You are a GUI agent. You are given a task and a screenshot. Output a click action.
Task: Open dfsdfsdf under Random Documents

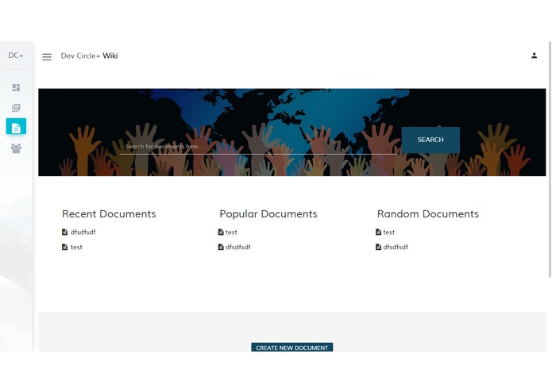pos(396,247)
